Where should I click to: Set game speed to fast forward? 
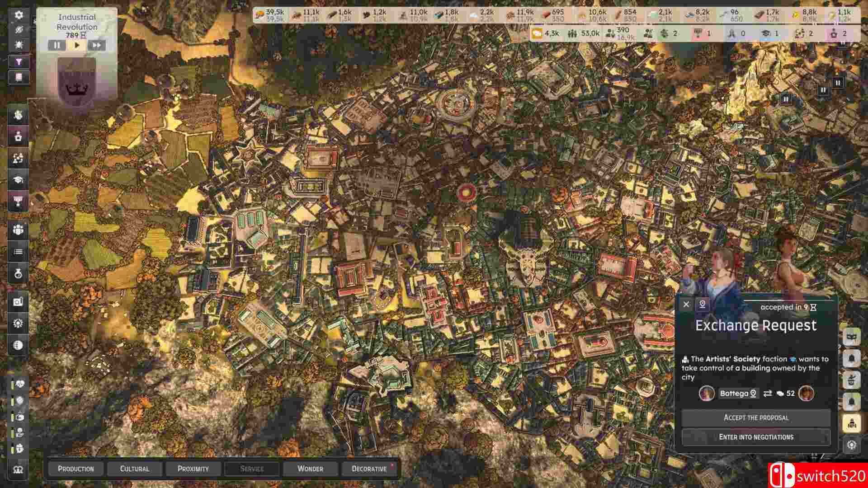point(96,45)
